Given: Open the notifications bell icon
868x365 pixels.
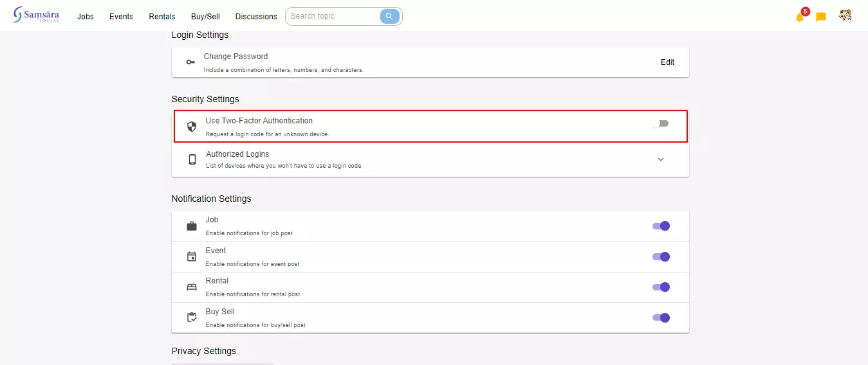Looking at the screenshot, I should (800, 17).
